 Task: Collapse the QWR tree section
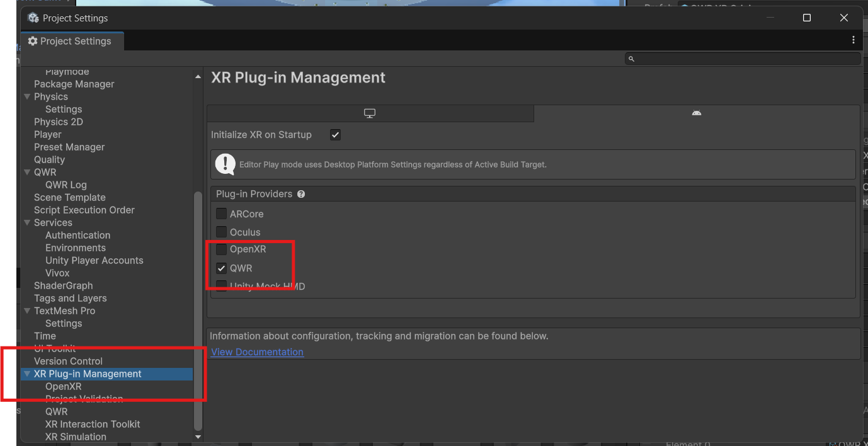coord(27,172)
